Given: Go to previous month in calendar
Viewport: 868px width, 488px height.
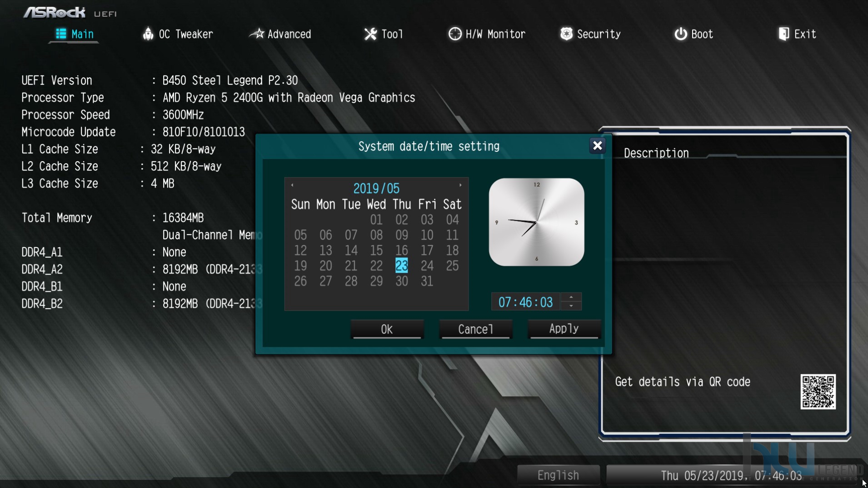Looking at the screenshot, I should click(x=292, y=185).
